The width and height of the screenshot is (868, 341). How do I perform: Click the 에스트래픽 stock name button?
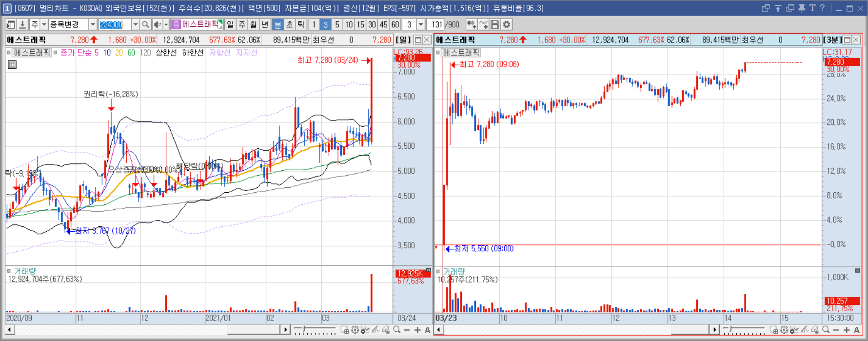click(x=197, y=24)
